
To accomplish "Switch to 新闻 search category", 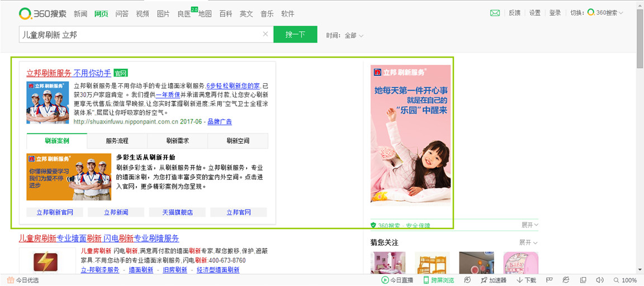I will tap(80, 14).
